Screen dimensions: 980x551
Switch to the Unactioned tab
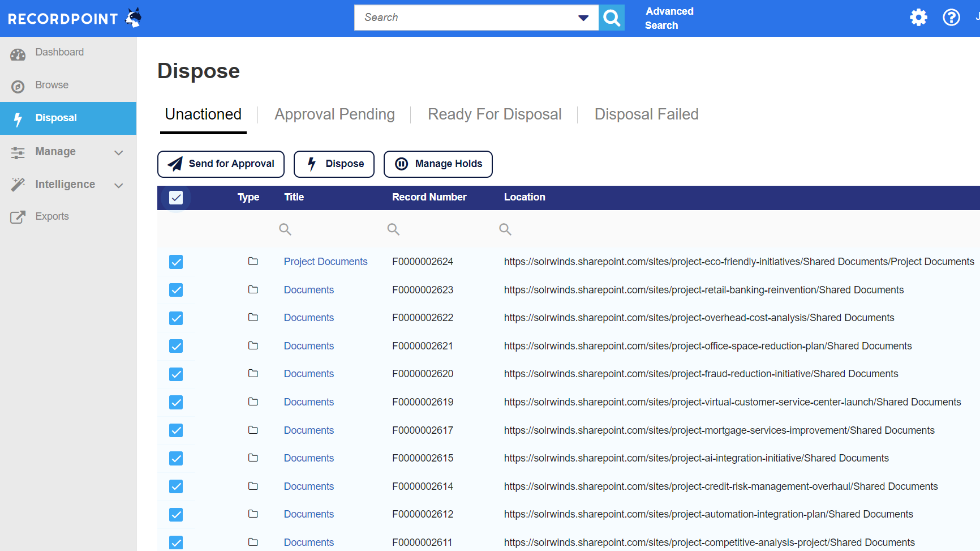coord(203,114)
